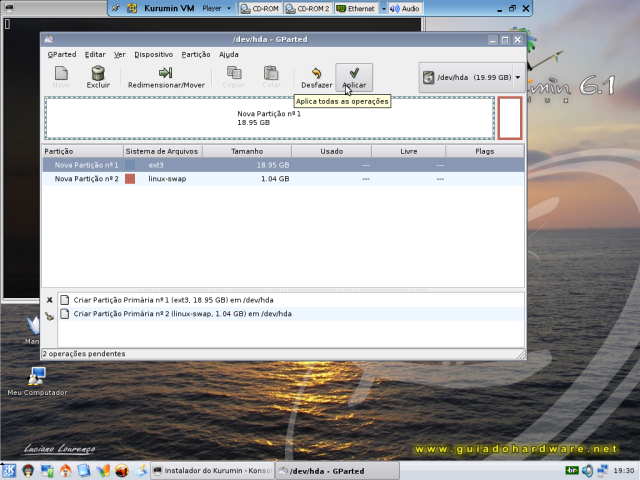
Task: Click the Copiar toolbar icon
Action: pyautogui.click(x=234, y=73)
